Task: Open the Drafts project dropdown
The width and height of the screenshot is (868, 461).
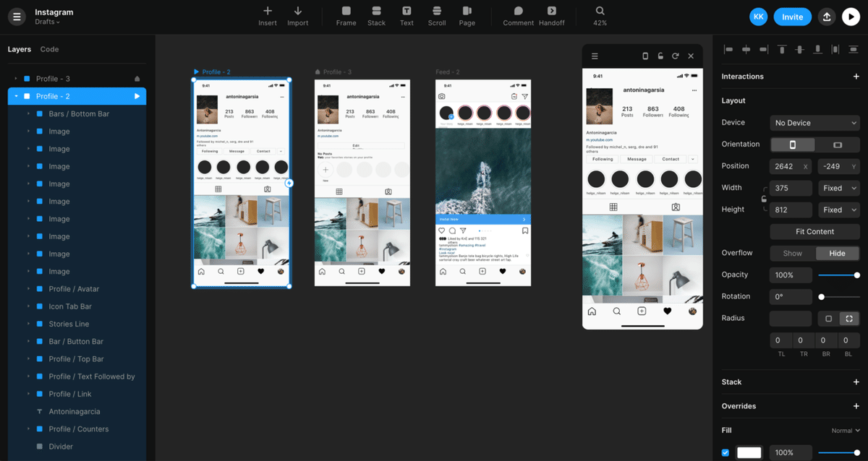Action: 47,22
